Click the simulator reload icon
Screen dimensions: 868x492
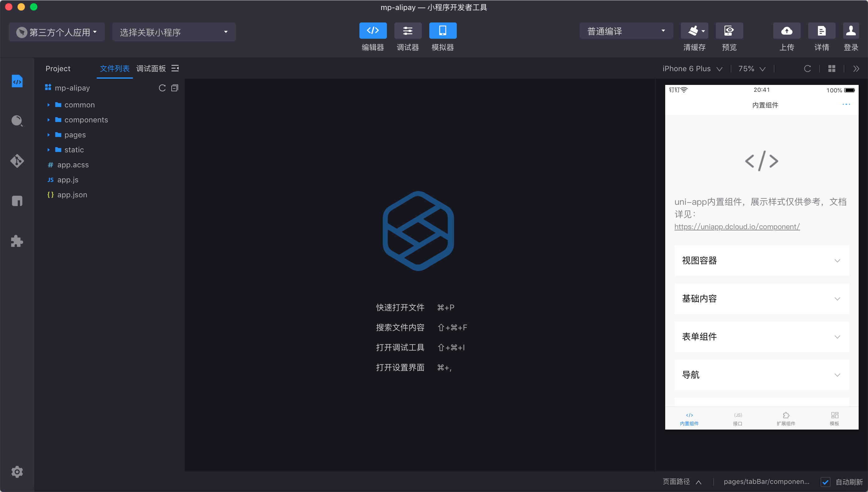pos(807,69)
